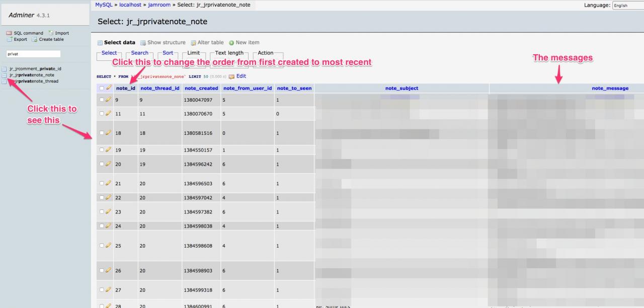The image size is (644, 308).
Task: Click the edit icon next to the SQL query
Action: tap(231, 76)
